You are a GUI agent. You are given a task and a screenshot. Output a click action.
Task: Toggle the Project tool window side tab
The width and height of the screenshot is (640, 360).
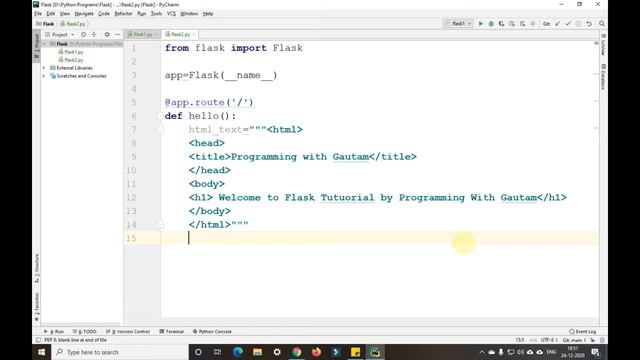(x=36, y=46)
